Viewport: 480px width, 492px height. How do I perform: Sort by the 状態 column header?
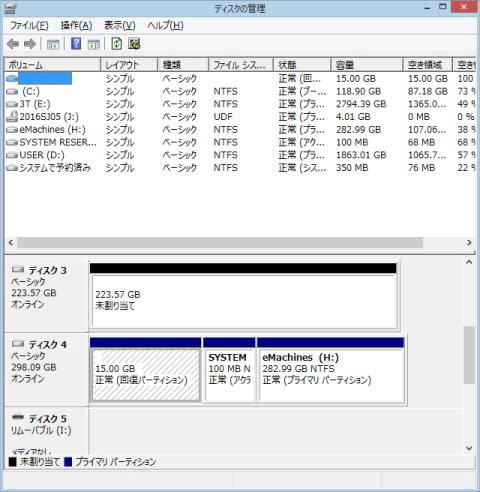pos(302,65)
